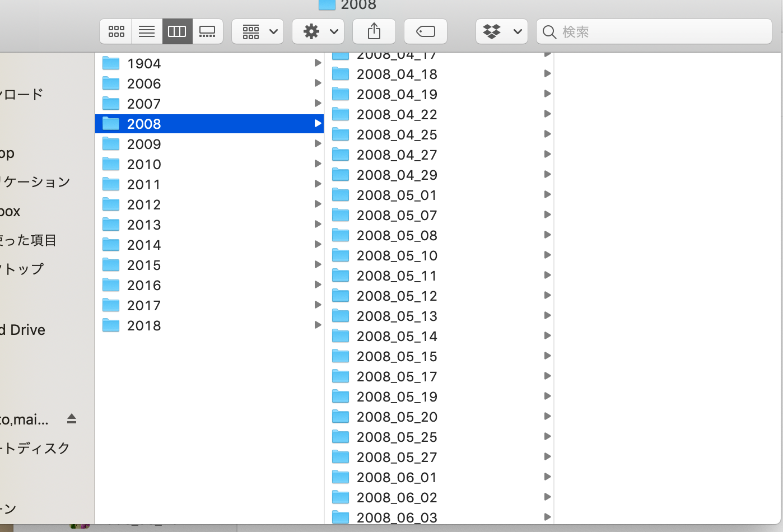Open the 2008_05_01 folder

coord(439,195)
